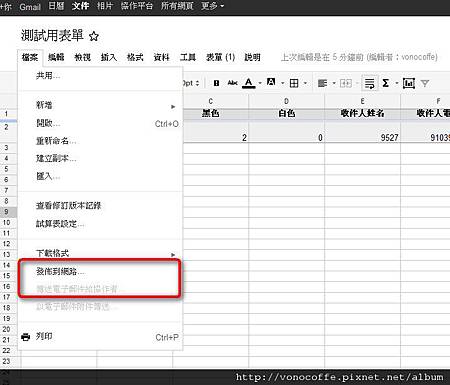
Task: Select 建立副本... menu entry
Action: click(100, 159)
